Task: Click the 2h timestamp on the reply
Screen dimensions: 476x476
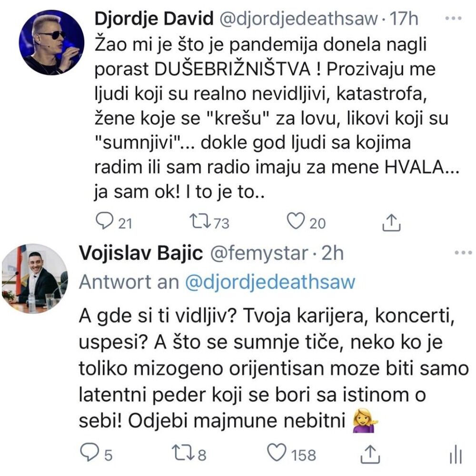Action: coord(332,254)
